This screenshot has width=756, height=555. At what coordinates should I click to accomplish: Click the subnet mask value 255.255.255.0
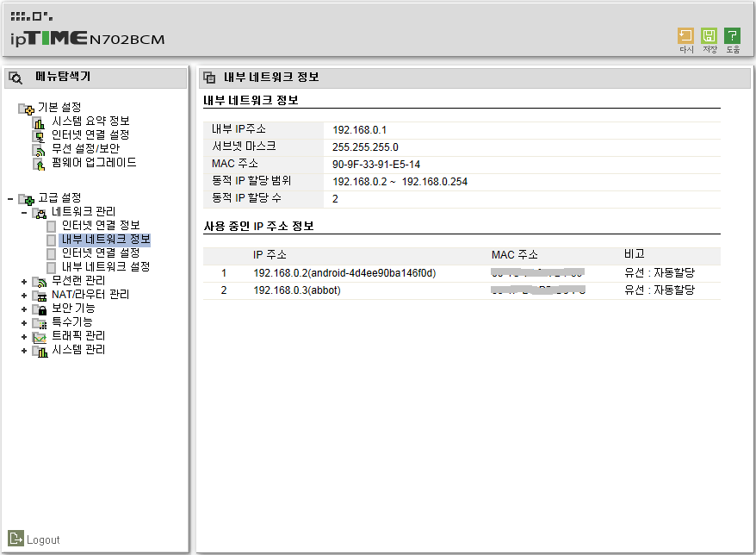pos(365,147)
